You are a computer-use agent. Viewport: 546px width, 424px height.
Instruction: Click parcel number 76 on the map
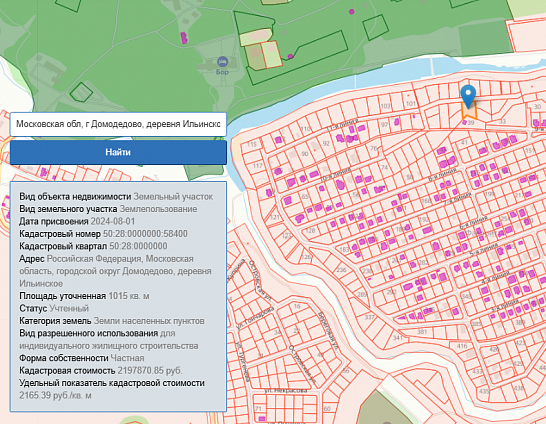coord(374,148)
